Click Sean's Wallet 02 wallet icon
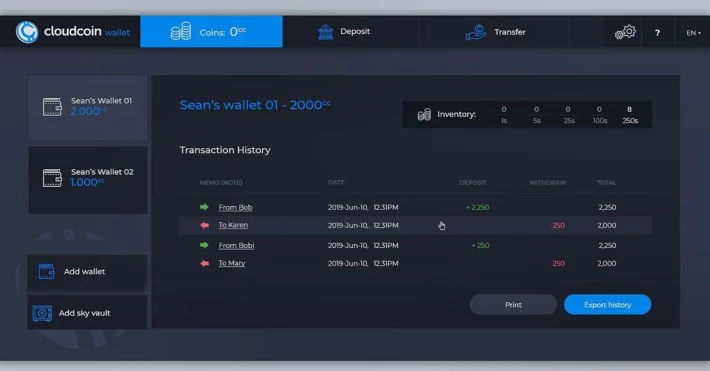Image resolution: width=710 pixels, height=371 pixels. pyautogui.click(x=52, y=178)
